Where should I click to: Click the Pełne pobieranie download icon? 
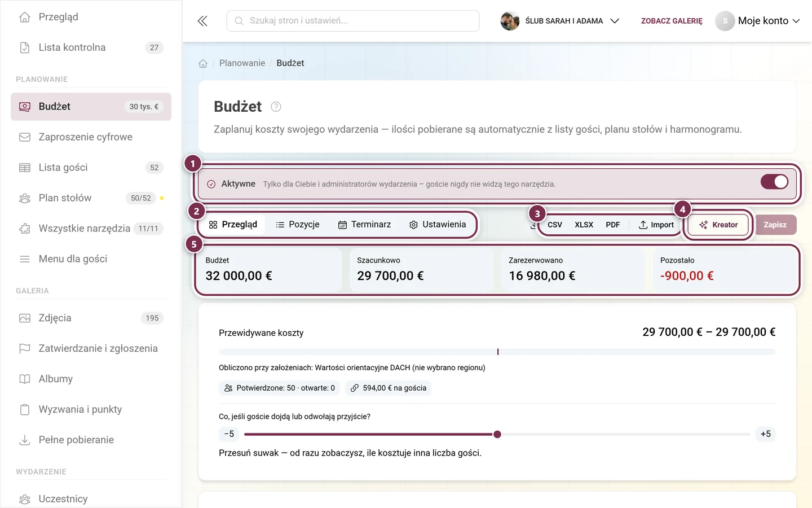(x=25, y=440)
